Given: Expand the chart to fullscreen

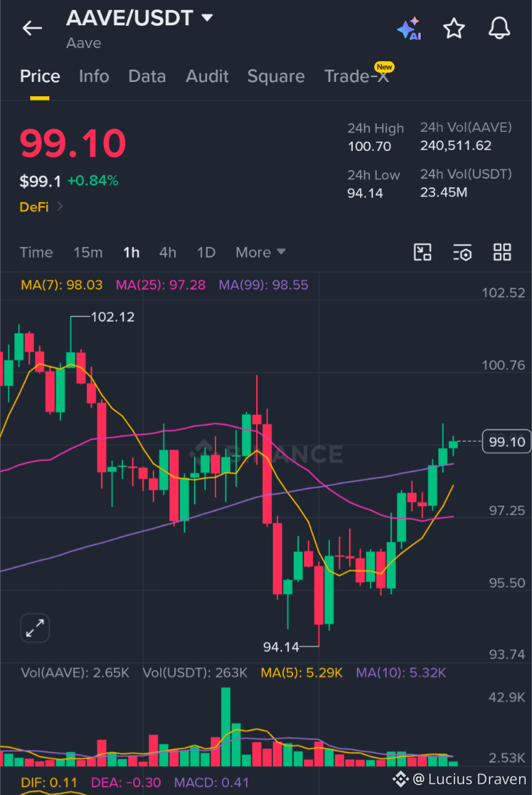Looking at the screenshot, I should click(34, 628).
